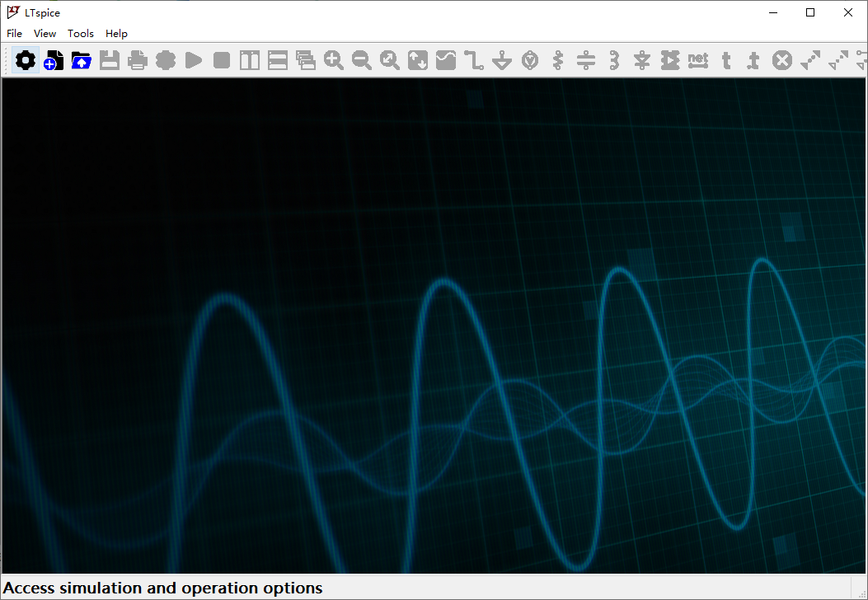Screen dimensions: 868x600
Task: Click the Zoom In magnifier
Action: [334, 60]
